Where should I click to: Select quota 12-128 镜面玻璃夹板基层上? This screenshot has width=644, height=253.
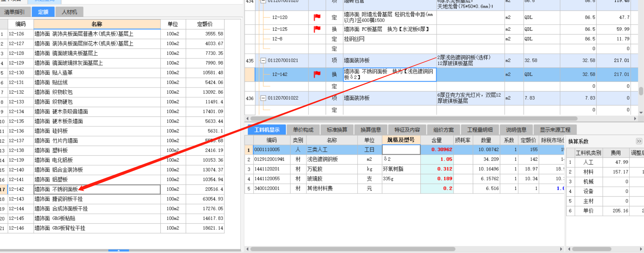point(97,53)
